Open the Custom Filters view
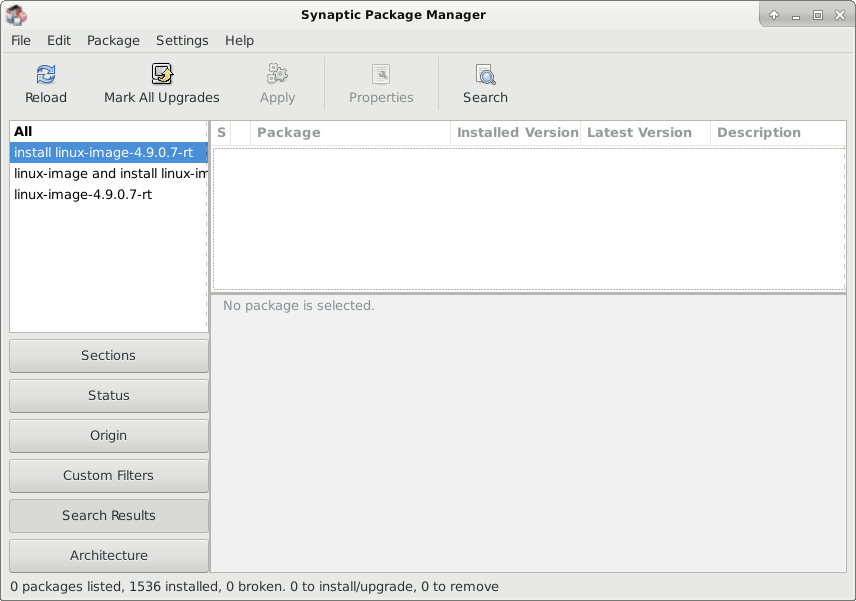This screenshot has width=856, height=601. pyautogui.click(x=109, y=475)
